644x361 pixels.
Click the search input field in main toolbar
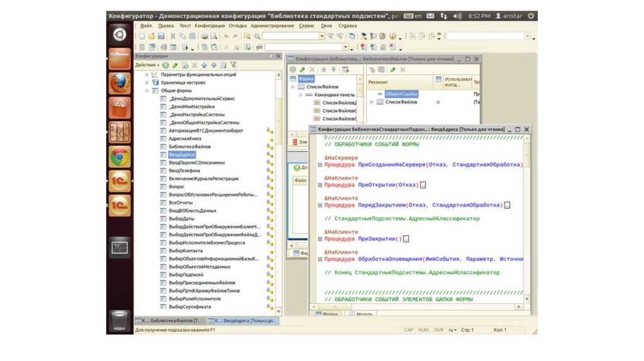[294, 36]
